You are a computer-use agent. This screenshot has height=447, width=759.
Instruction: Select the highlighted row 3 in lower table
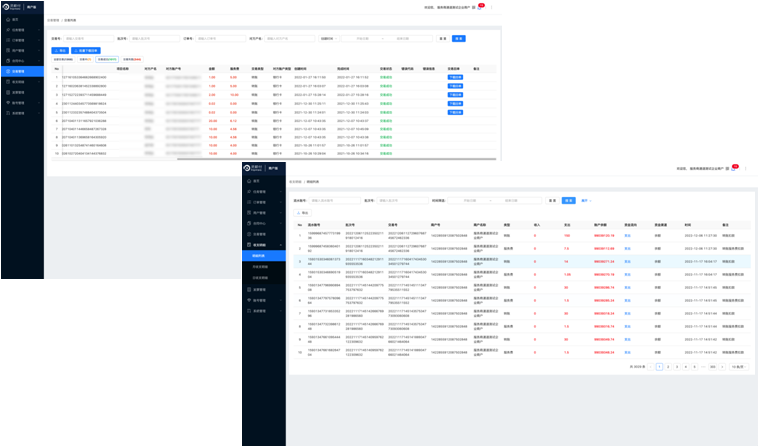click(522, 262)
